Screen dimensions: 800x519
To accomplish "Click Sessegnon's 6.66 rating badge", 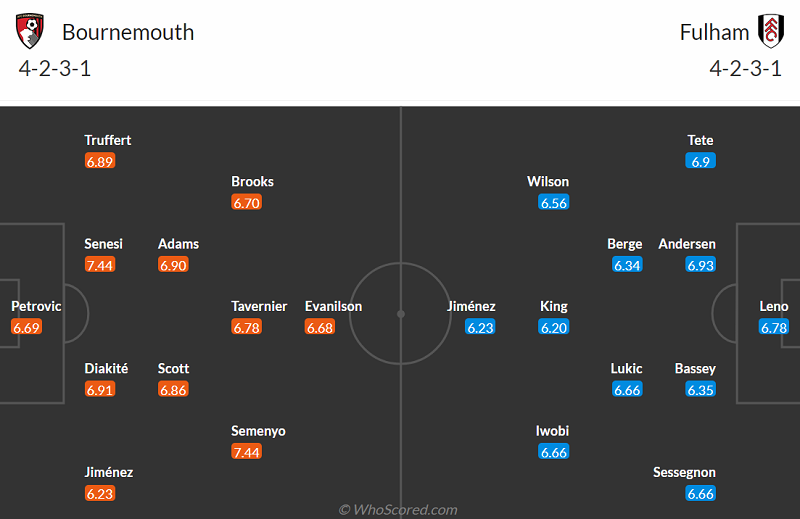I will click(x=700, y=493).
